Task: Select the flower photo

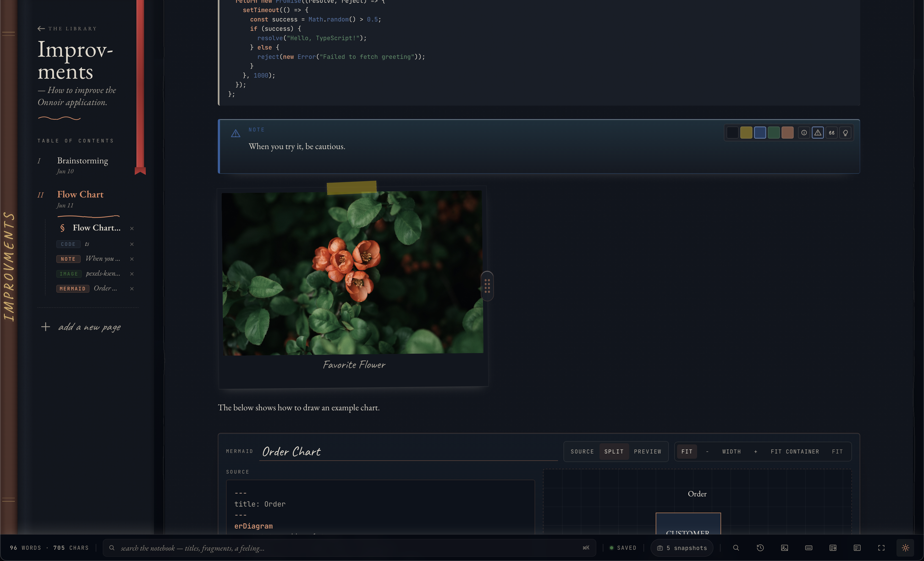Action: coord(353,273)
